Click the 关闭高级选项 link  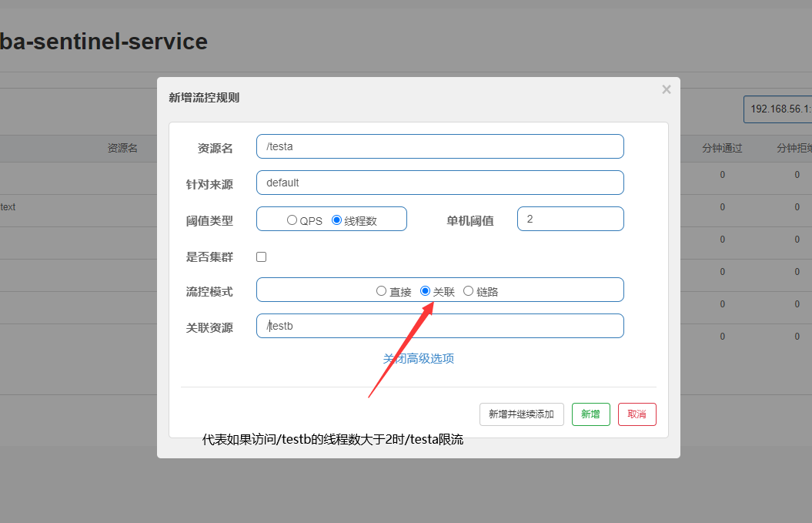[418, 358]
